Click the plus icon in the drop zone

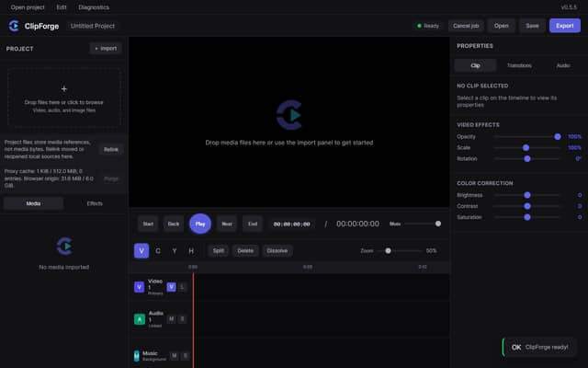pos(64,89)
